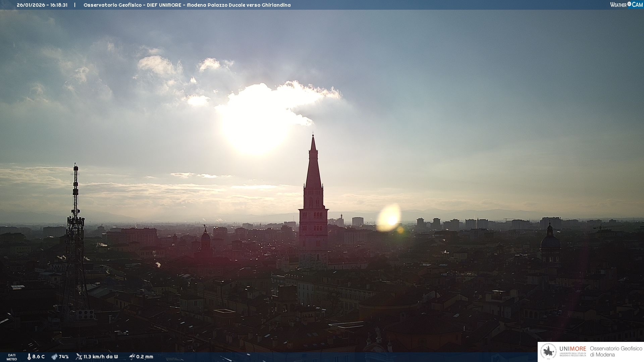Click the UNIMORE wordmark text
Viewport: 644px width, 362px height.
click(x=573, y=349)
